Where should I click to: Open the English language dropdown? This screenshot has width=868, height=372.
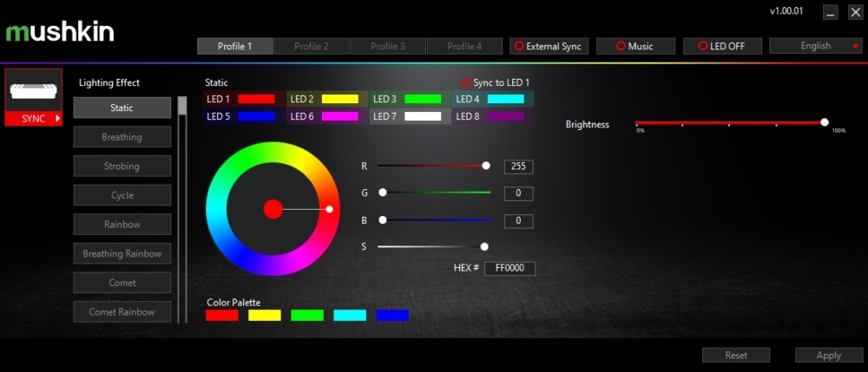coord(816,46)
